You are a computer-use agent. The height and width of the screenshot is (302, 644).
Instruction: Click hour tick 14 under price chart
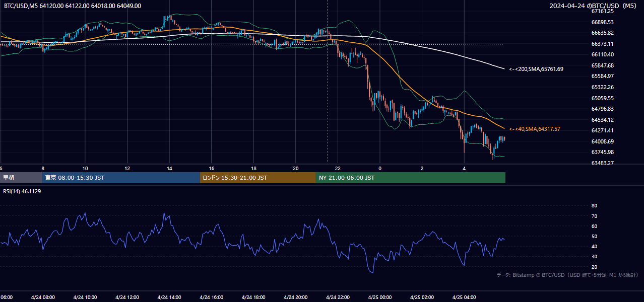pyautogui.click(x=169, y=168)
